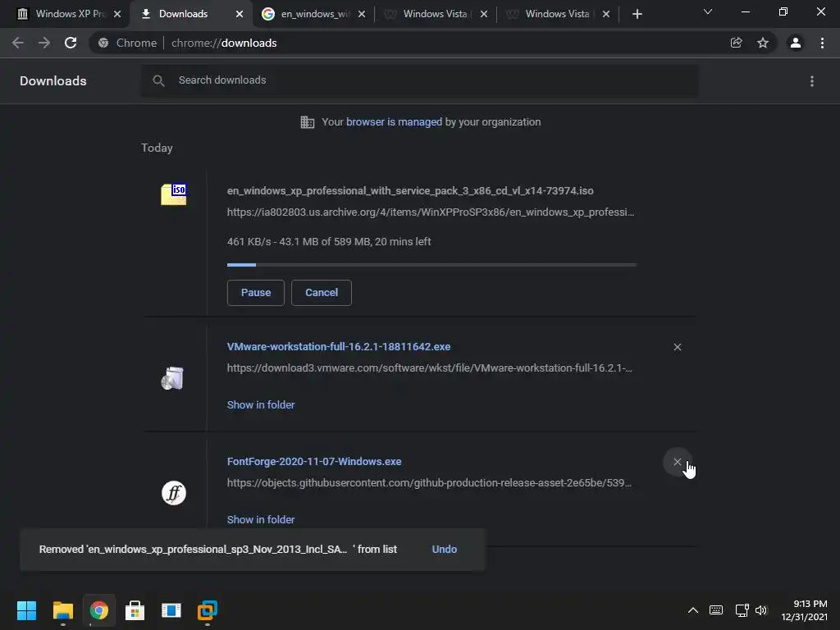The height and width of the screenshot is (630, 840).
Task: Show VMware-workstation file in folder
Action: [x=261, y=405]
